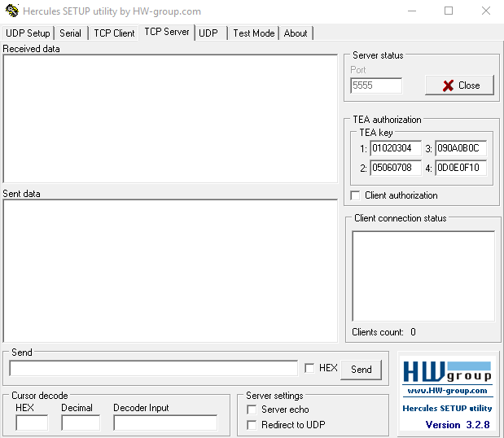Click the Port field showing 5555
The width and height of the screenshot is (504, 438).
coord(376,85)
